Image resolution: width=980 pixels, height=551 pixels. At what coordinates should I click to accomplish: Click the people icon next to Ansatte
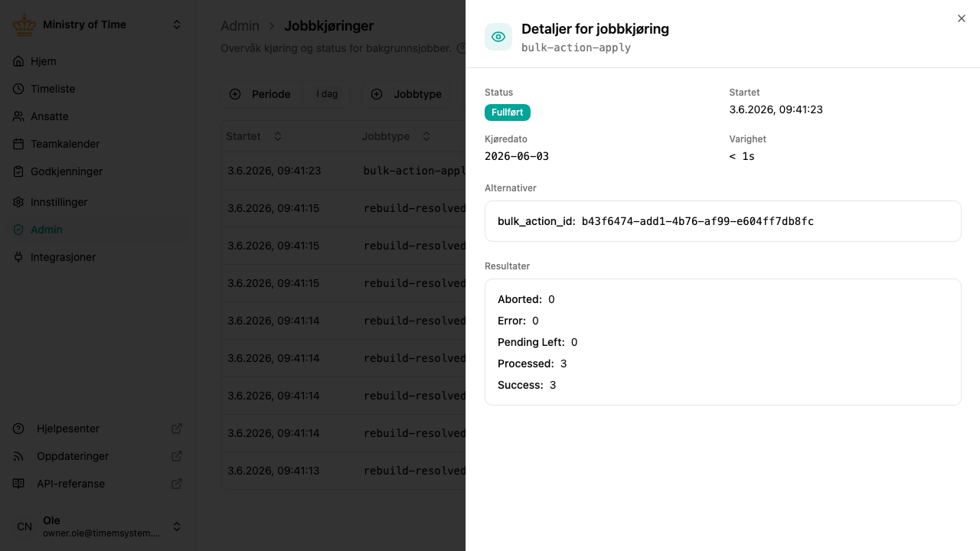[x=18, y=116]
